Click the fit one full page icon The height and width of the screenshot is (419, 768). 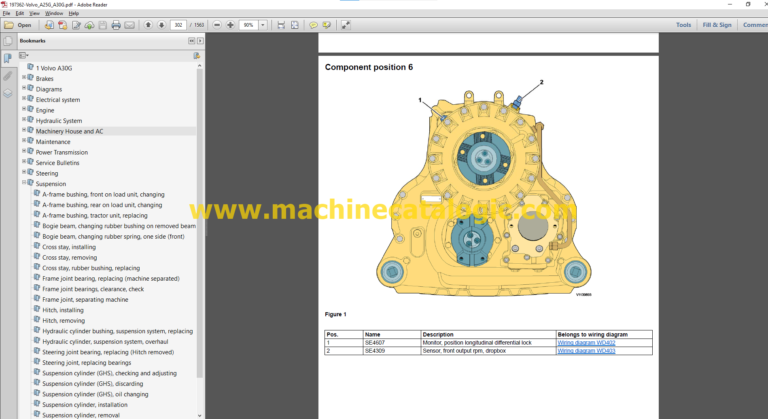click(294, 25)
